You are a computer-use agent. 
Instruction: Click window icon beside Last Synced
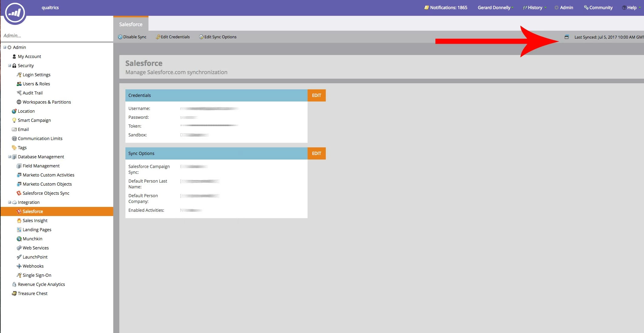[566, 37]
